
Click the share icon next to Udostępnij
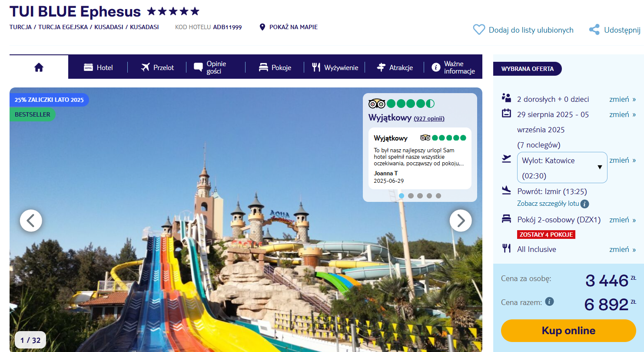(594, 30)
